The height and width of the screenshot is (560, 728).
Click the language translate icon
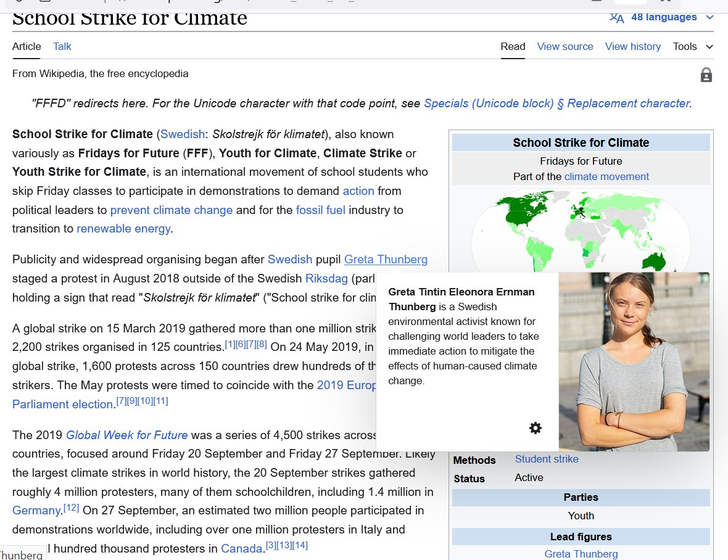tap(616, 18)
